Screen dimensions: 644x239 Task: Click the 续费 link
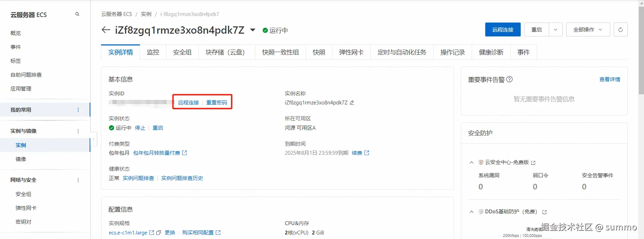357,153
